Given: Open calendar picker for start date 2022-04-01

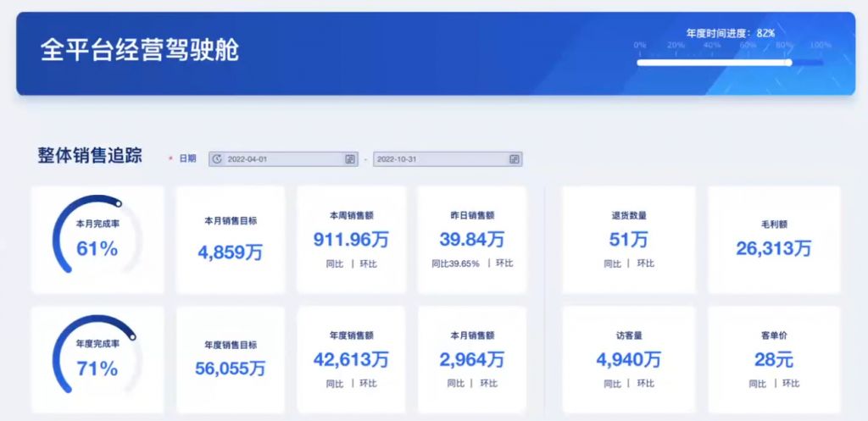Looking at the screenshot, I should 350,159.
